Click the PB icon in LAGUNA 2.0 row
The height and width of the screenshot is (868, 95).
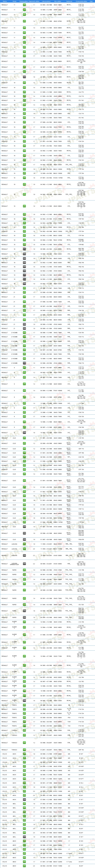pyautogui.click(x=24, y=549)
